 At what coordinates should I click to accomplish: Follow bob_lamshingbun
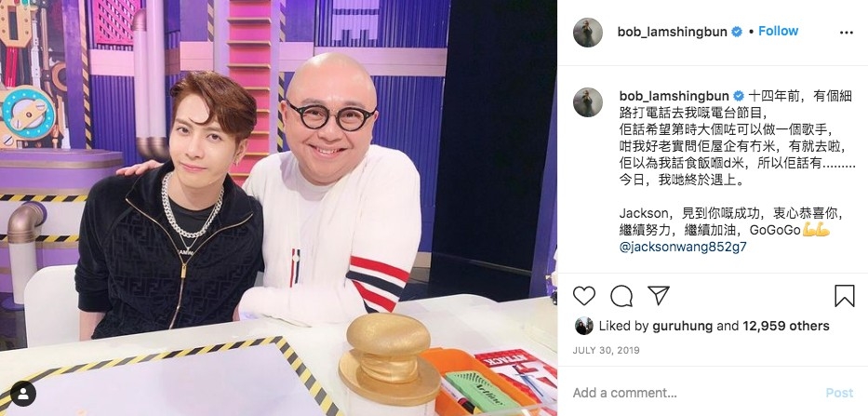pos(779,31)
